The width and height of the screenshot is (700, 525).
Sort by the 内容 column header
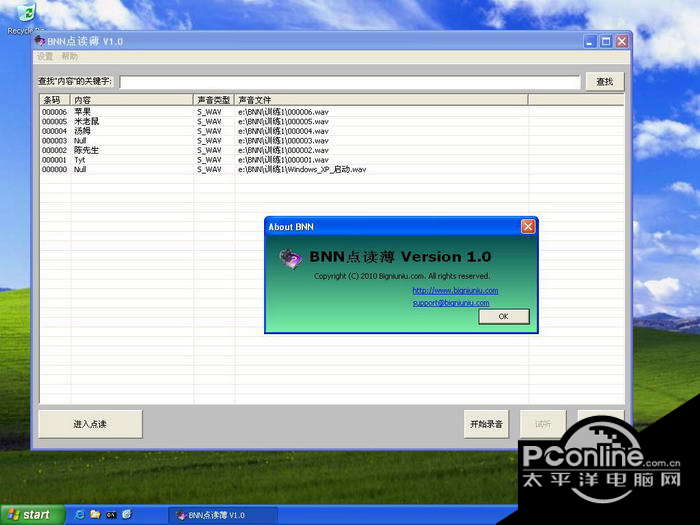131,100
